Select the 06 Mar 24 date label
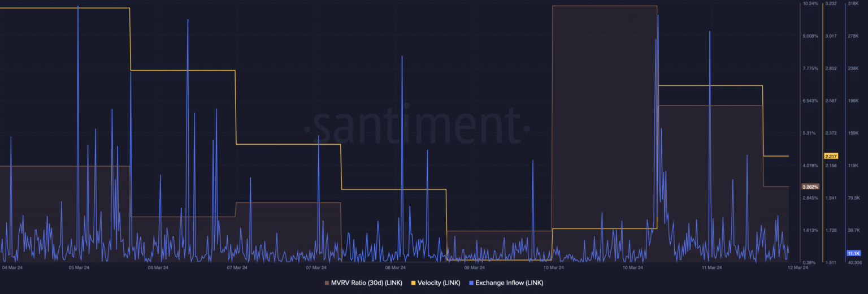This screenshot has width=868, height=294. coord(158,268)
